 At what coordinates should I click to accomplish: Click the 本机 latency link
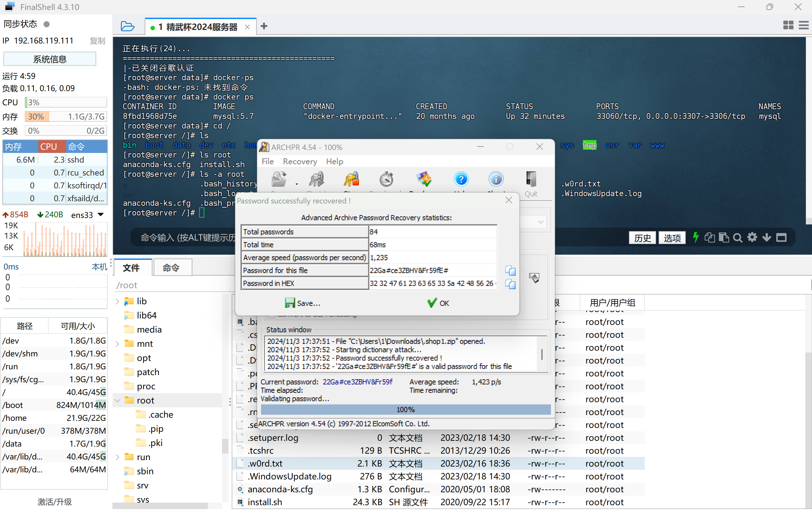(x=100, y=267)
